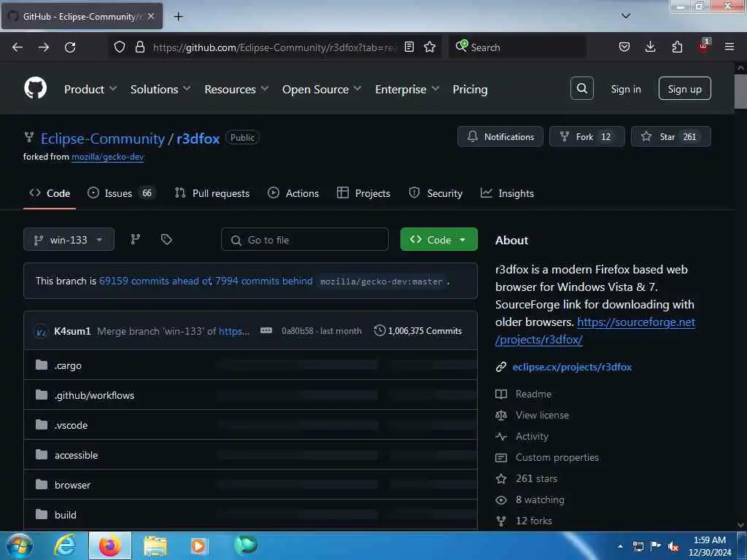
Task: Open the green Code dropdown
Action: pos(438,239)
